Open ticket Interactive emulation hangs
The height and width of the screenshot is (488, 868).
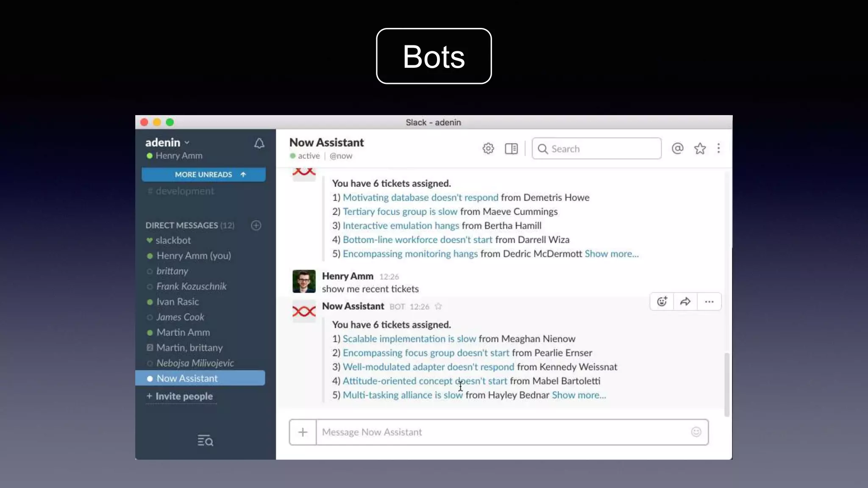(401, 225)
